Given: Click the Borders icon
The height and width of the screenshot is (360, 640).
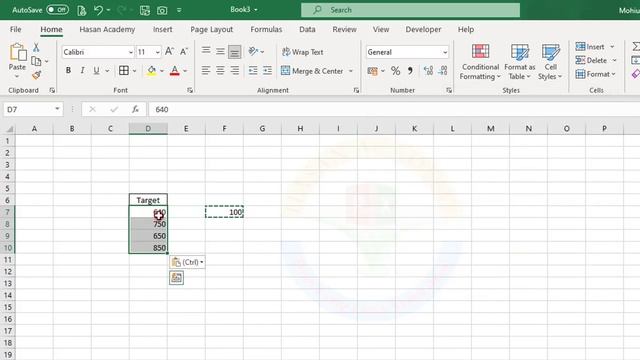Looking at the screenshot, I should click(124, 71).
